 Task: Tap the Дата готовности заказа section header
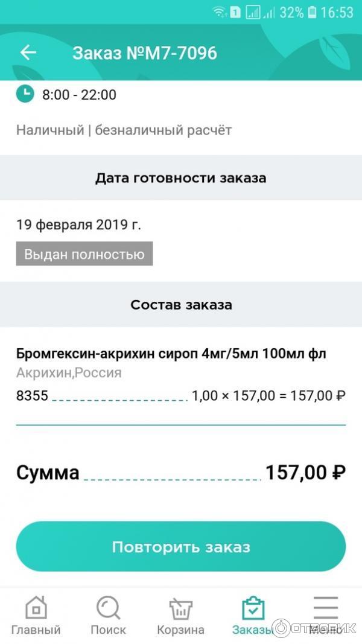point(181,179)
